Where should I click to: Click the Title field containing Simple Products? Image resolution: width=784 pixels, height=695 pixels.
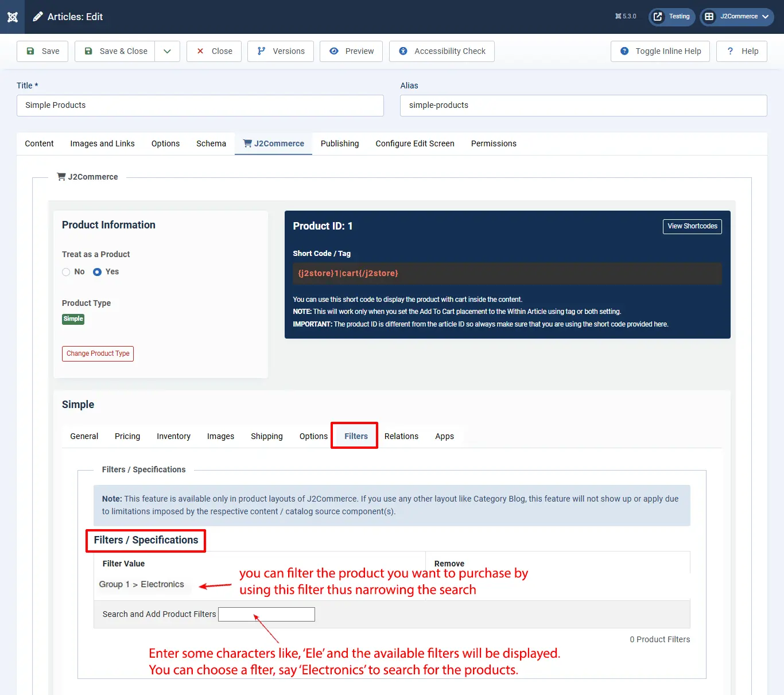200,106
